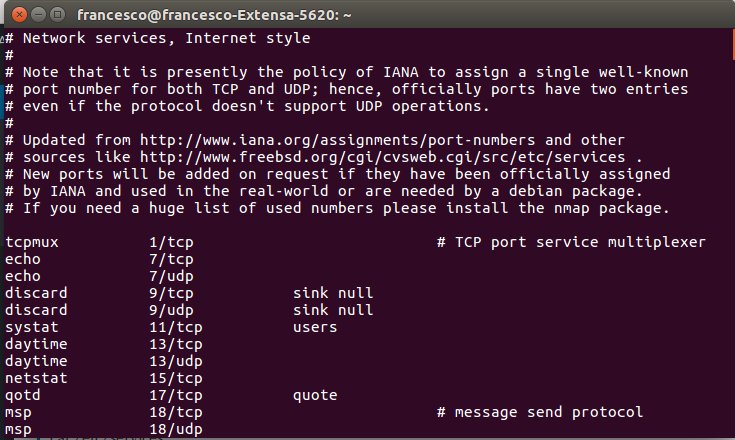Click the 1/tcp port entry
The width and height of the screenshot is (735, 440).
tap(171, 242)
